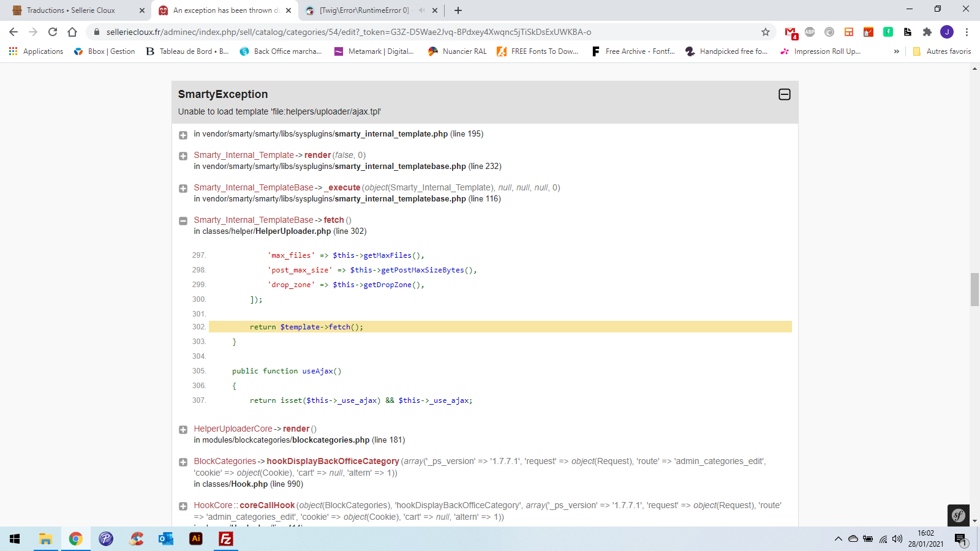980x551 pixels.
Task: Open the Gmail extension icon
Action: [790, 32]
